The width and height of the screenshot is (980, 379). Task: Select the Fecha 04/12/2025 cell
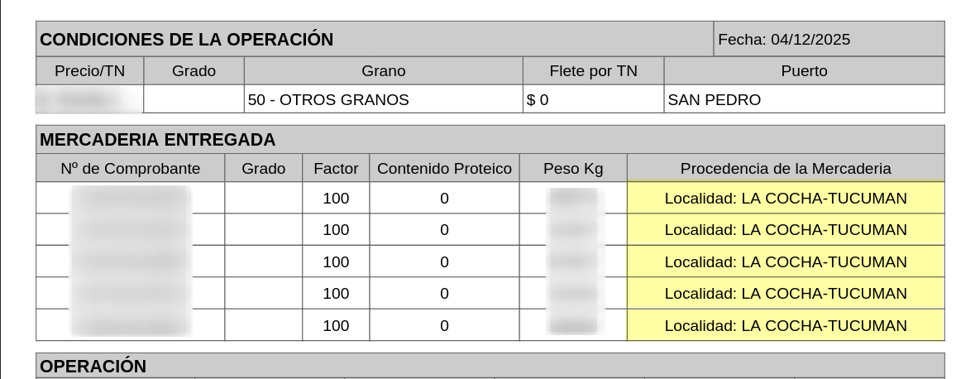point(784,39)
